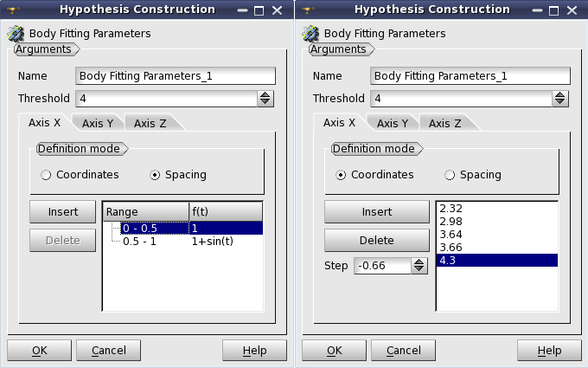Click the Name field in left dialog
The width and height of the screenshot is (588, 368).
pos(176,76)
